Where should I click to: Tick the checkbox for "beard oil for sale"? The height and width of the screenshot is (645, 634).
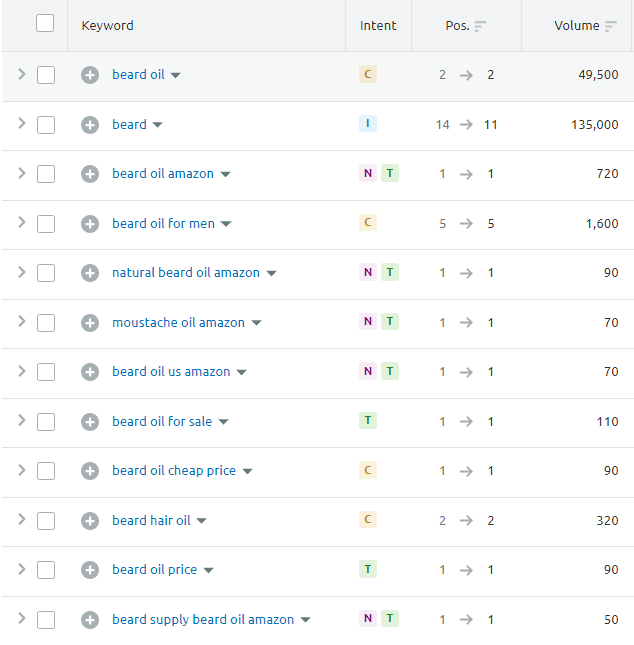pyautogui.click(x=46, y=422)
